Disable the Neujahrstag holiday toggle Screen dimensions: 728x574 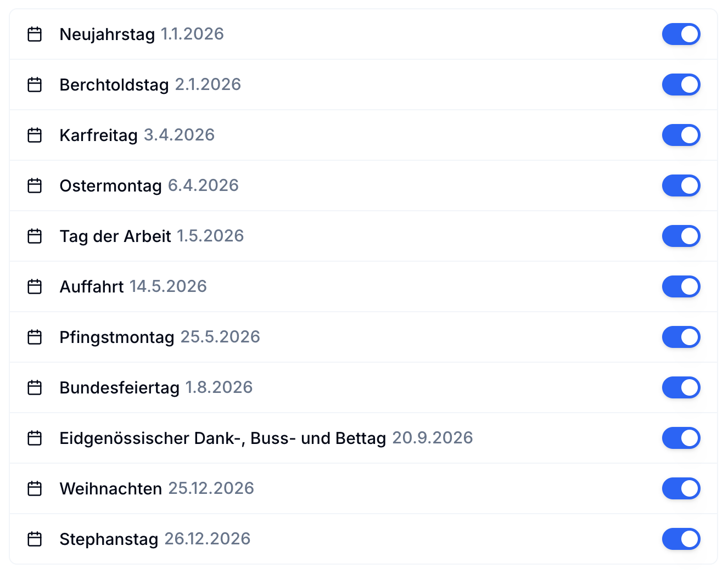[x=681, y=34]
